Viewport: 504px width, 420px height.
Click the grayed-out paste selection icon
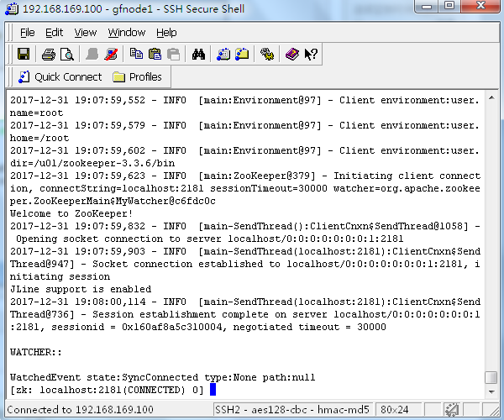tap(174, 54)
